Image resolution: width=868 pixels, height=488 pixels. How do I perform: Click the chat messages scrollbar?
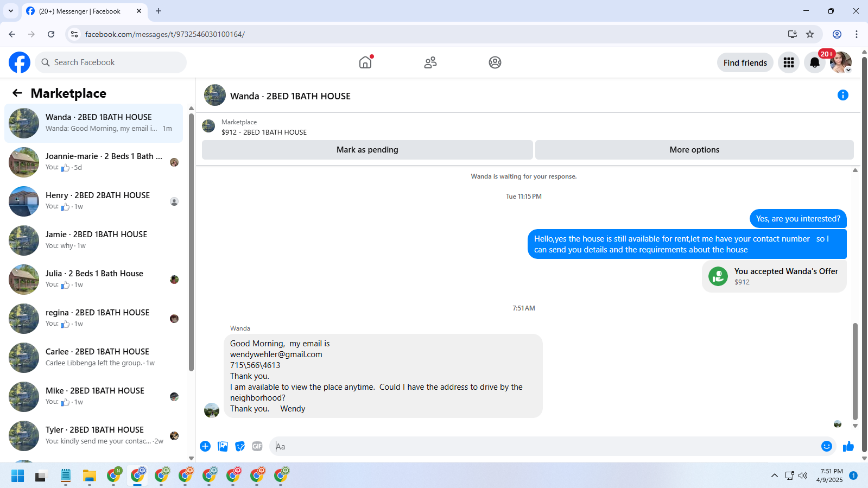pos(855,371)
